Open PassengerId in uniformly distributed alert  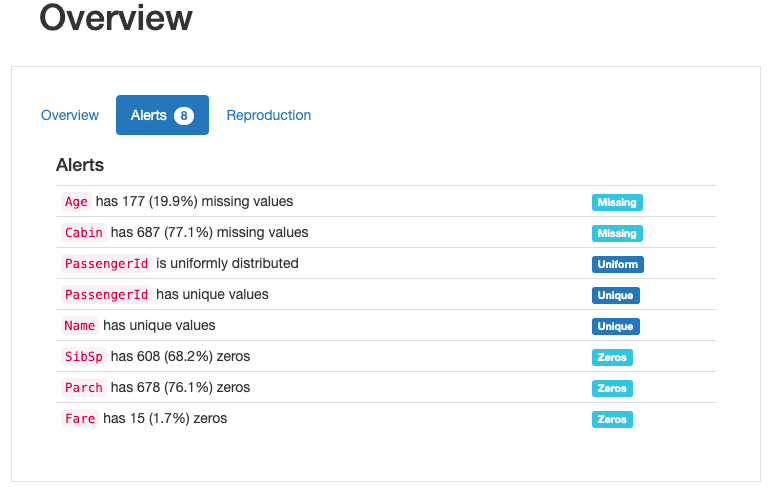[106, 264]
